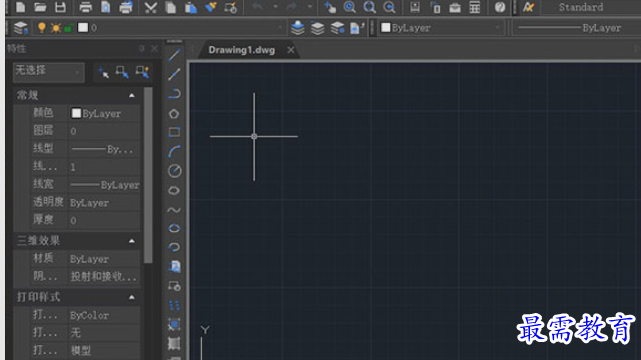Open the 无选择 selection dropdown
Screen dimensions: 641x360
point(49,72)
